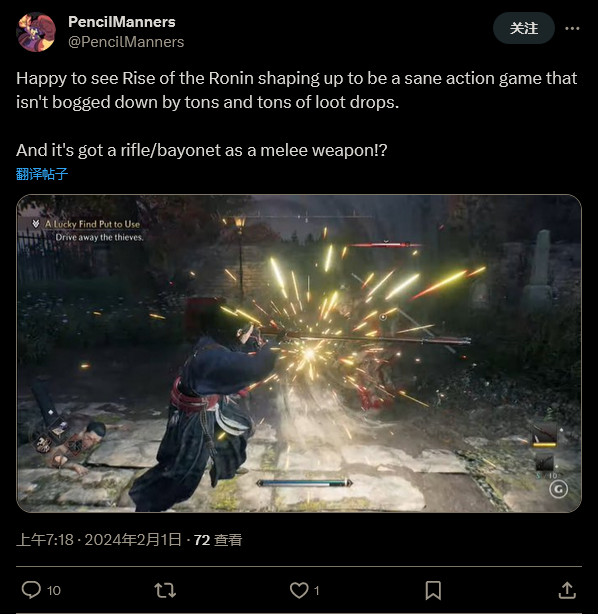The width and height of the screenshot is (598, 614).
Task: Click the 翻译帖子 translate post link
Action: point(42,173)
